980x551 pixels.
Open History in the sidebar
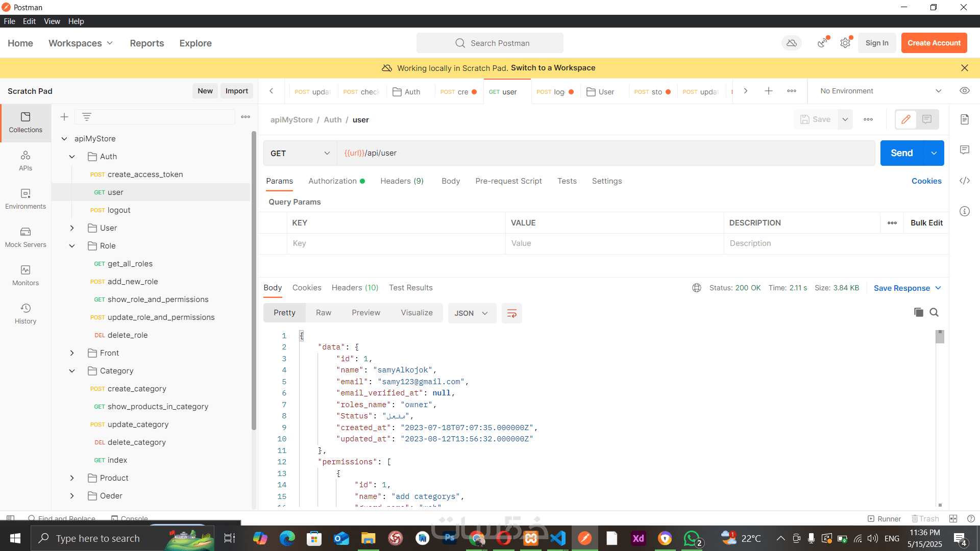pyautogui.click(x=26, y=314)
